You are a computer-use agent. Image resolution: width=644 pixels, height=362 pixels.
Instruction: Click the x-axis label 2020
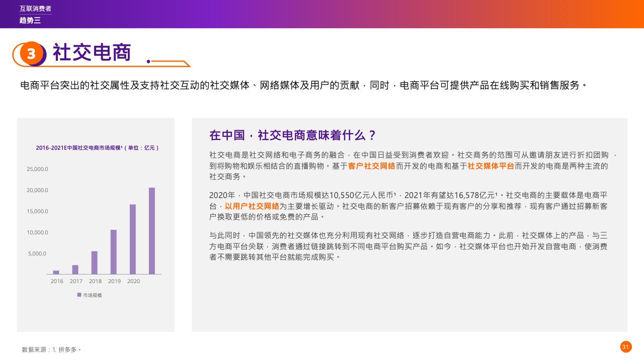pos(133,281)
